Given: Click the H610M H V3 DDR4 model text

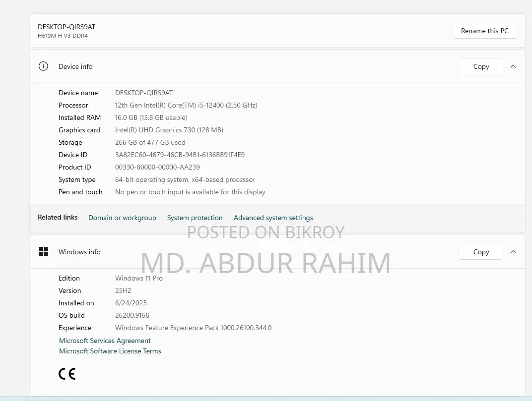Looking at the screenshot, I should click(63, 36).
